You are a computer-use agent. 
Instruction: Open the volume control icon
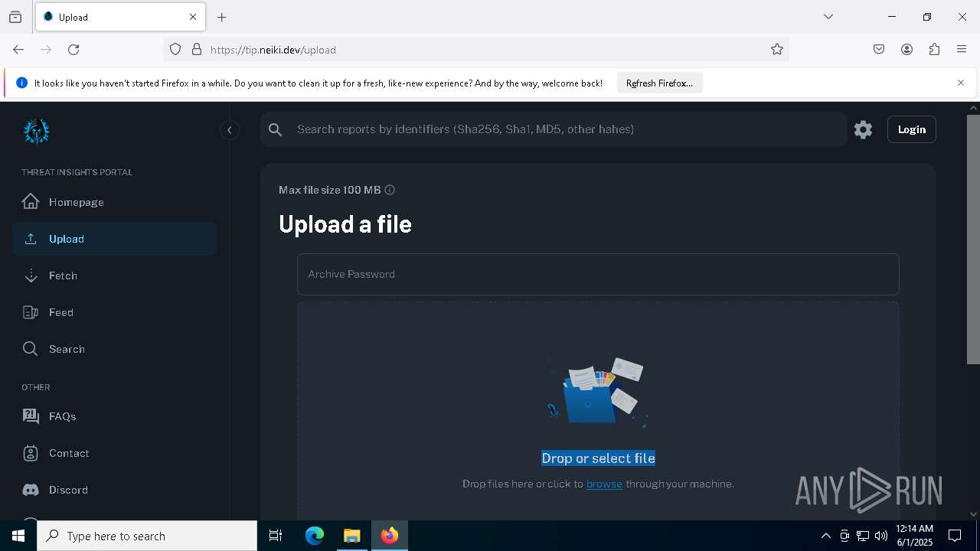click(881, 536)
